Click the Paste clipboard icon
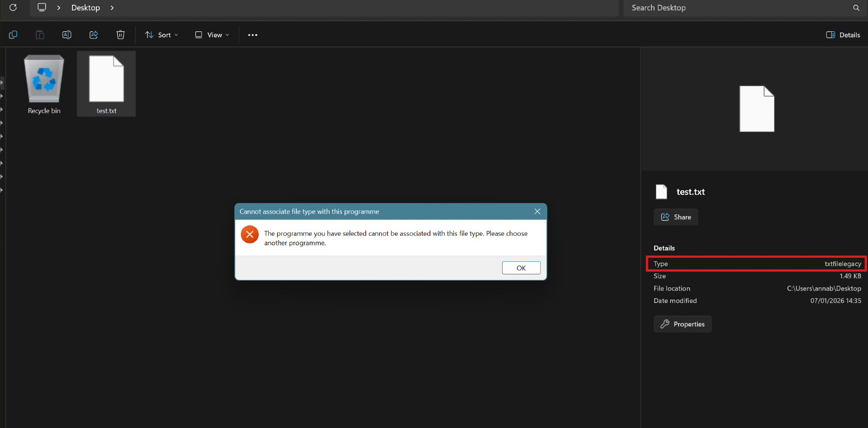 pyautogui.click(x=40, y=35)
